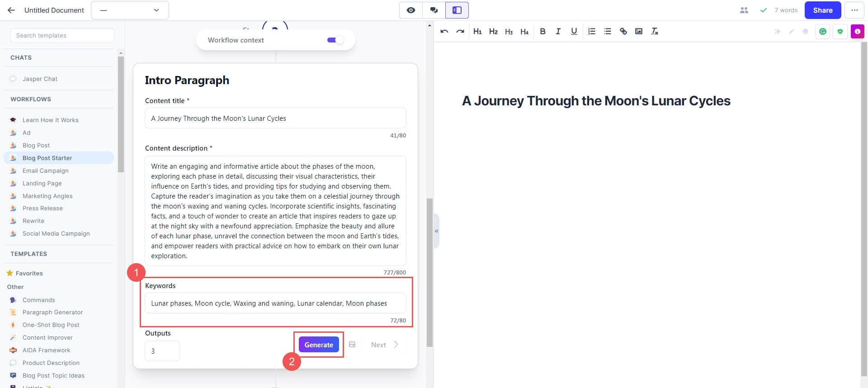Click the Keywords input field
This screenshot has height=388, width=868.
tap(275, 303)
